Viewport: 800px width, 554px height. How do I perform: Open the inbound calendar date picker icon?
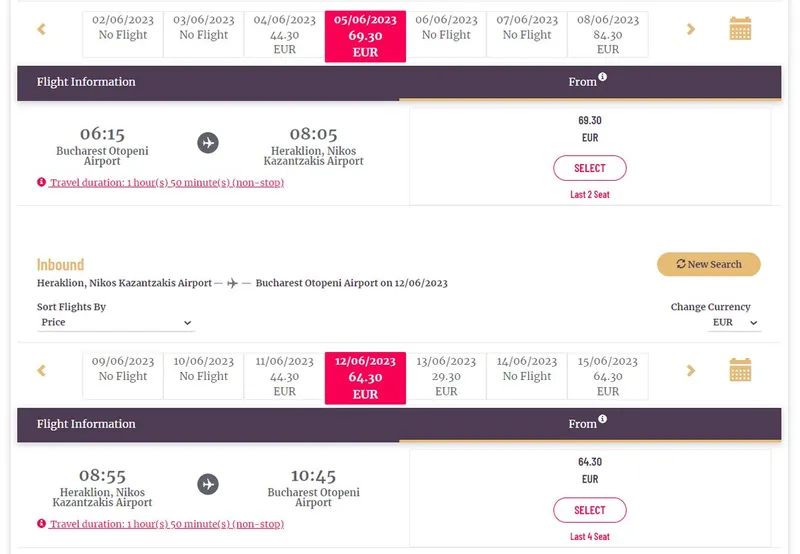coord(740,370)
